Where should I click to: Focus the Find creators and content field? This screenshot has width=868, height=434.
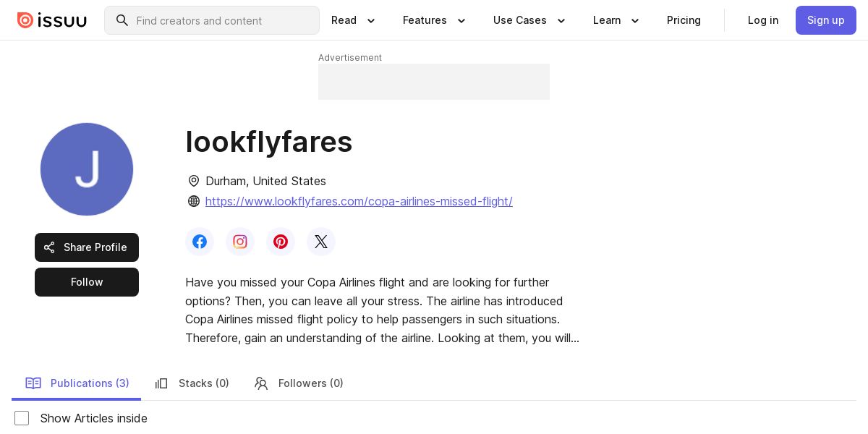click(x=212, y=20)
